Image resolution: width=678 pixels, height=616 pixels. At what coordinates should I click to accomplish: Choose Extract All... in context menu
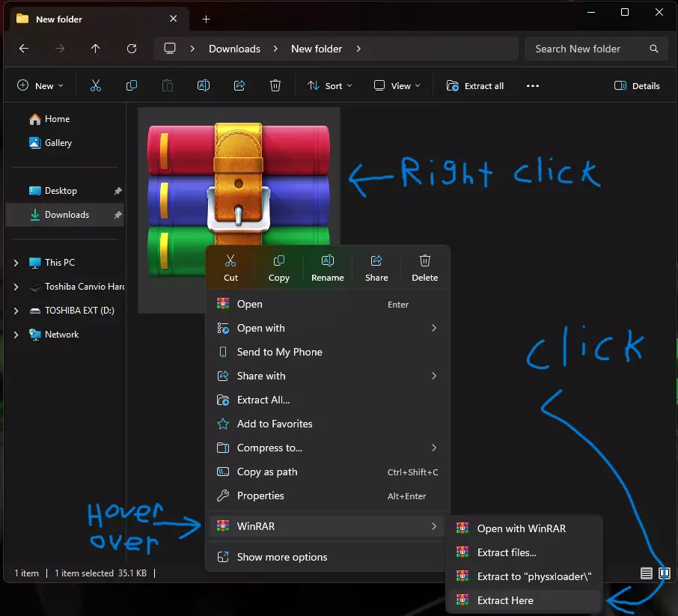(x=328, y=400)
